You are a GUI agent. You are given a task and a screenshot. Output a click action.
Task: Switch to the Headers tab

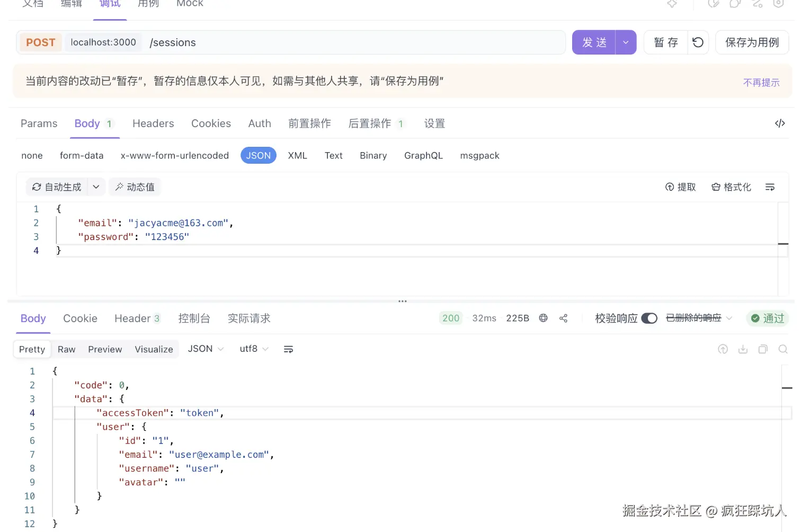click(153, 123)
